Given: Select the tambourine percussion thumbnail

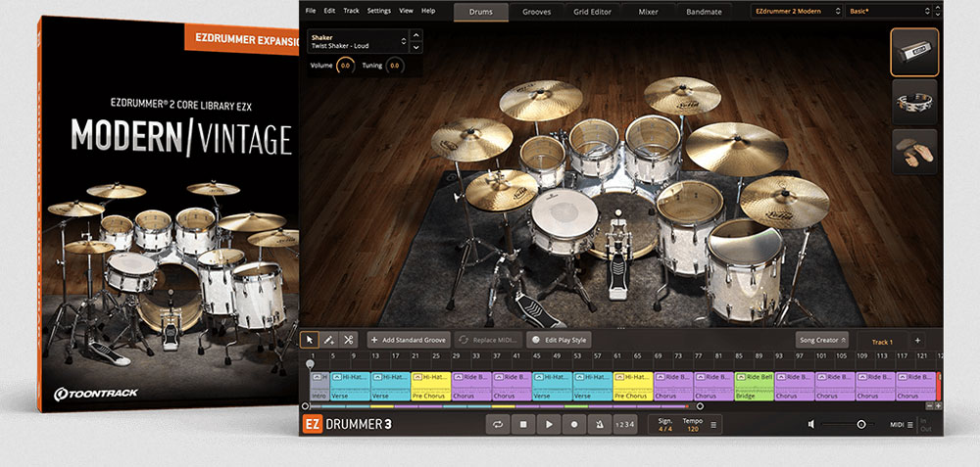Looking at the screenshot, I should [914, 102].
